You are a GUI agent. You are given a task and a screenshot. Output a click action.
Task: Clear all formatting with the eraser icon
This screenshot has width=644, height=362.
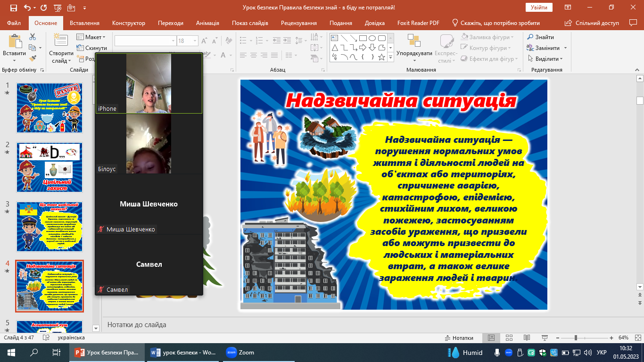pos(230,41)
